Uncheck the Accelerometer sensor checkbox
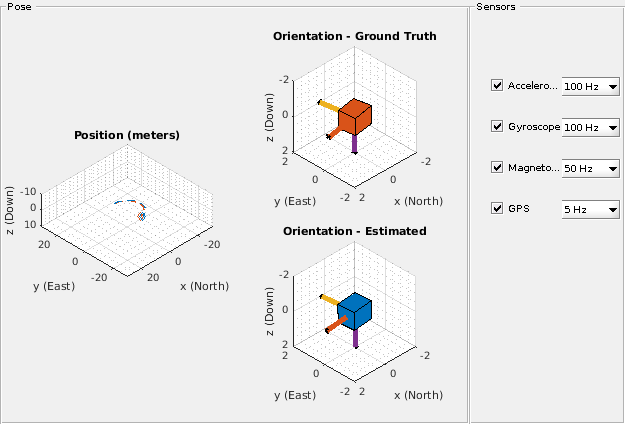This screenshot has width=626, height=424. pos(498,87)
